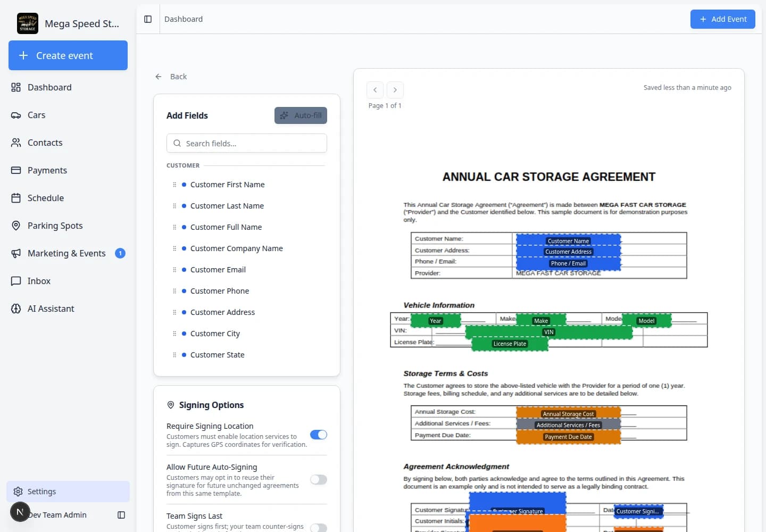This screenshot has width=766, height=532.
Task: Go Back to previous page
Action: tap(171, 77)
